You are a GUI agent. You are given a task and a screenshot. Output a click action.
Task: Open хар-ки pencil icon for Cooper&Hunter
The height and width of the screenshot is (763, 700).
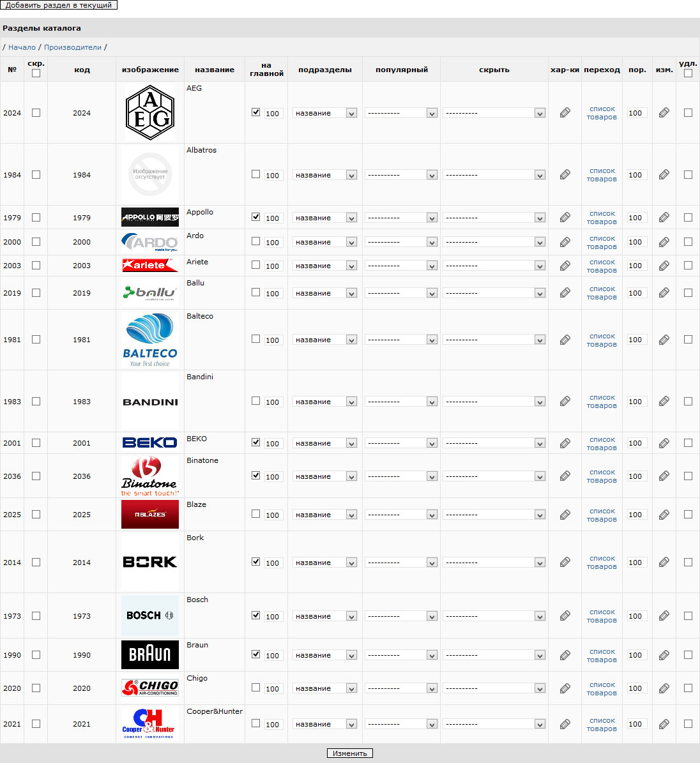(565, 725)
